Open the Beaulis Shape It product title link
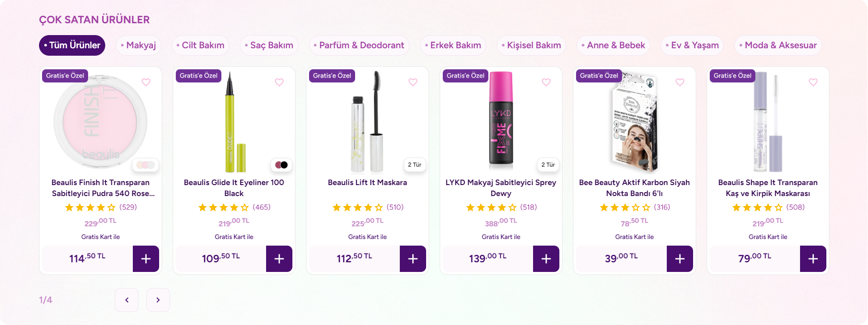 (768, 188)
